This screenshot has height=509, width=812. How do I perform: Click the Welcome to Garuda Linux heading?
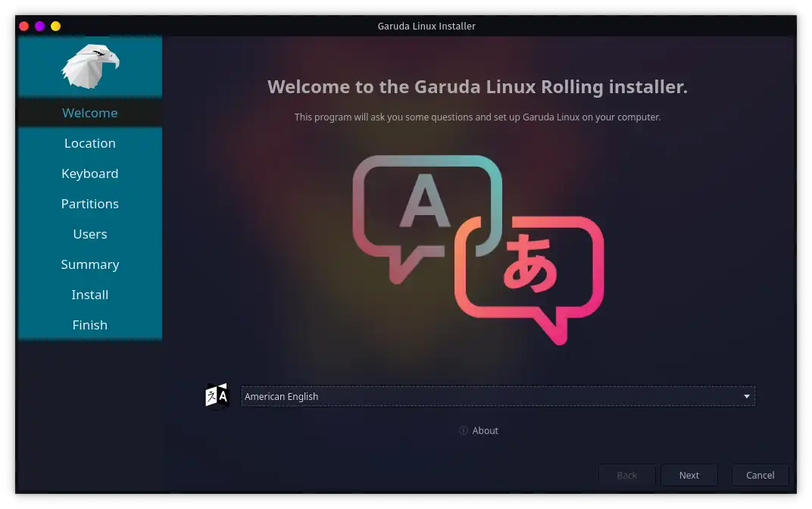click(x=477, y=86)
